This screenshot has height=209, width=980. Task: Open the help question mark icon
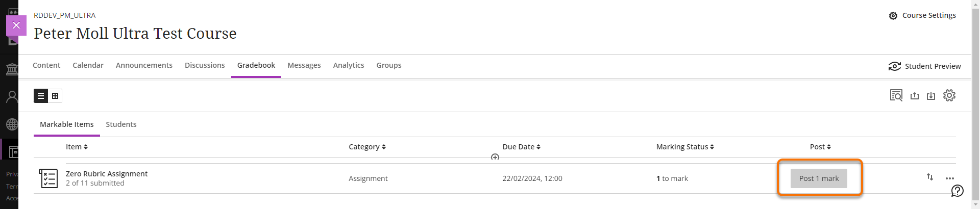[958, 191]
